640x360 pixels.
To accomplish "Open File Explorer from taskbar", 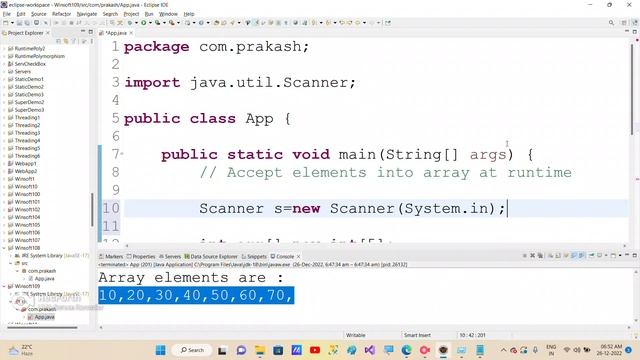I will click(260, 350).
